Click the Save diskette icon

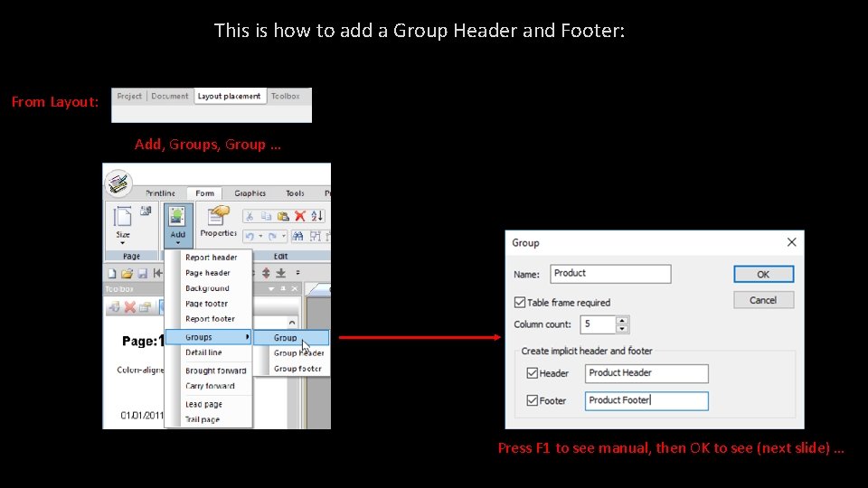pos(143,273)
